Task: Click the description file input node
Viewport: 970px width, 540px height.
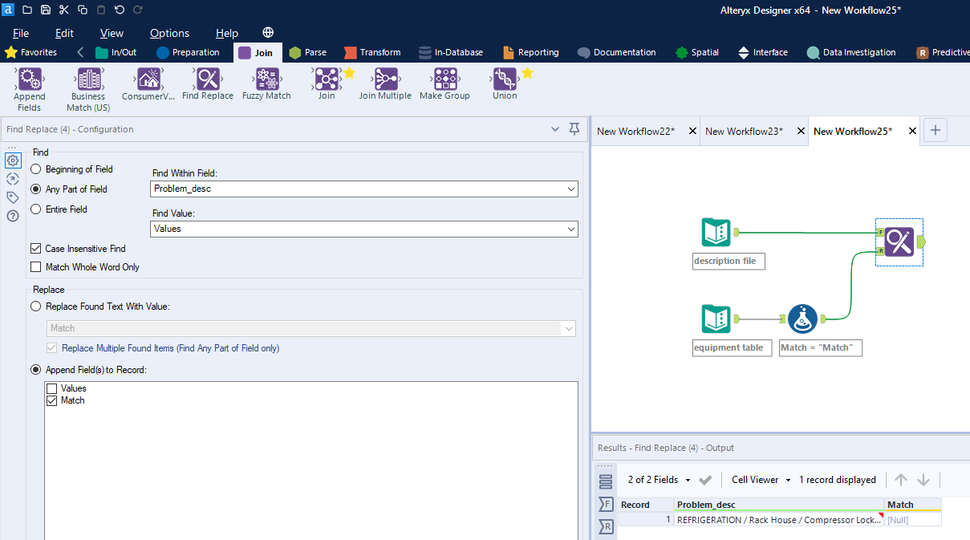Action: [x=716, y=233]
